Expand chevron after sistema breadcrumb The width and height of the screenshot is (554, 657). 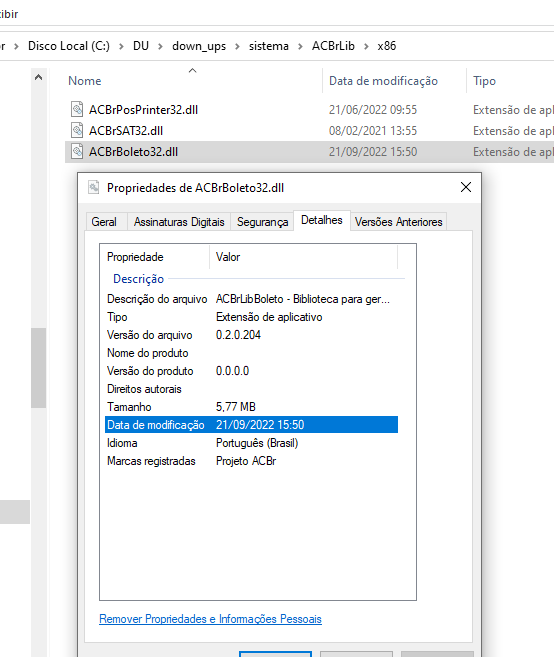click(300, 46)
